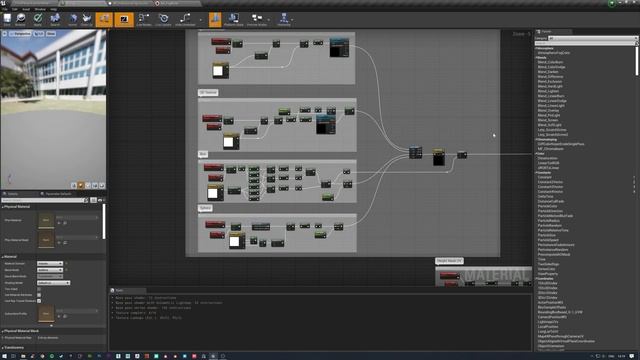Image resolution: width=640 pixels, height=360 pixels.
Task: Open the Hierarchy dropdown arrow
Action: (292, 20)
